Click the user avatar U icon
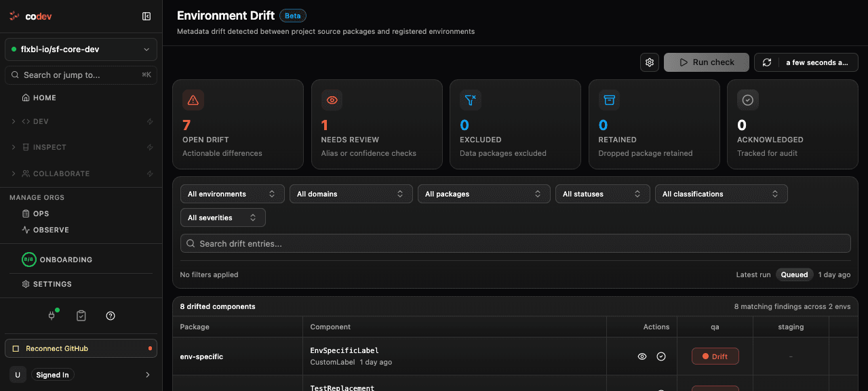 tap(18, 375)
